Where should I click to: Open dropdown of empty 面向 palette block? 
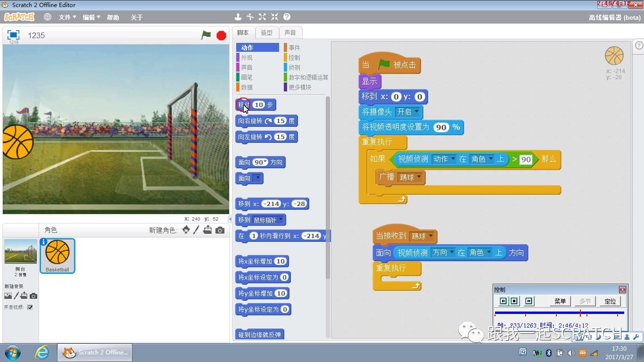[x=257, y=178]
